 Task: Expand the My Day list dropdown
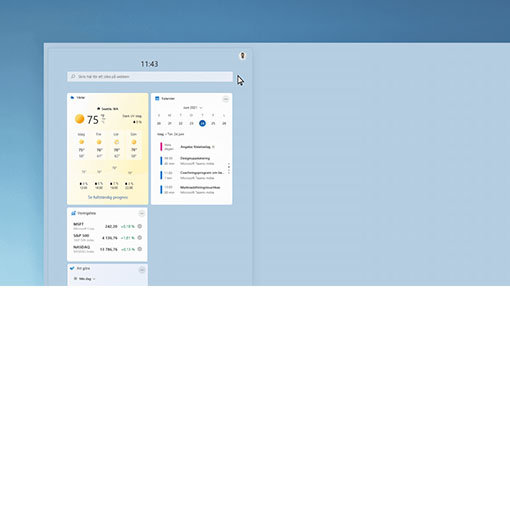click(x=85, y=279)
